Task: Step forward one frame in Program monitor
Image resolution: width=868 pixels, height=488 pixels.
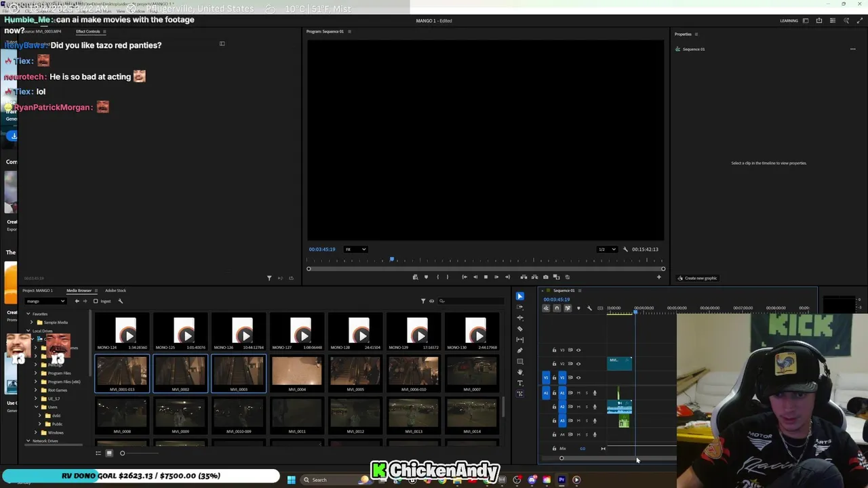Action: [496, 277]
